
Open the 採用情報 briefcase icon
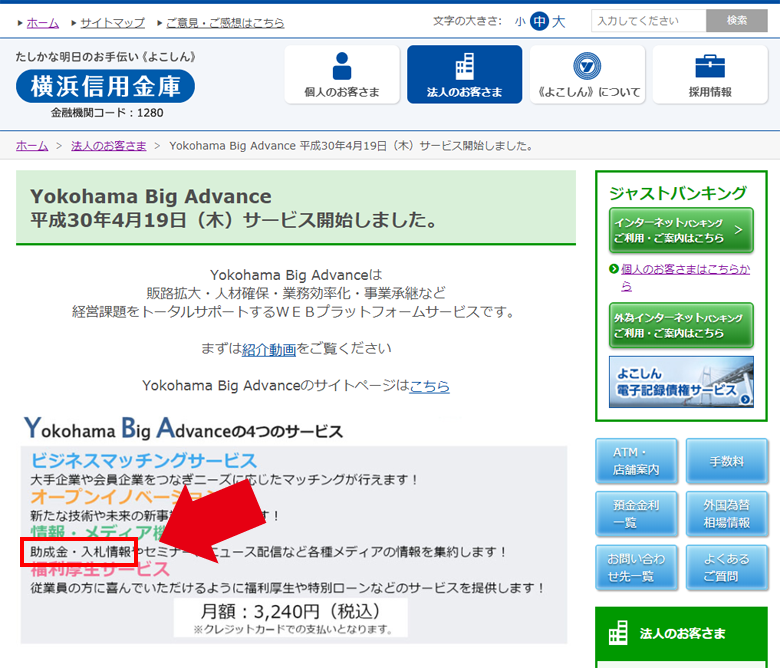pyautogui.click(x=710, y=66)
